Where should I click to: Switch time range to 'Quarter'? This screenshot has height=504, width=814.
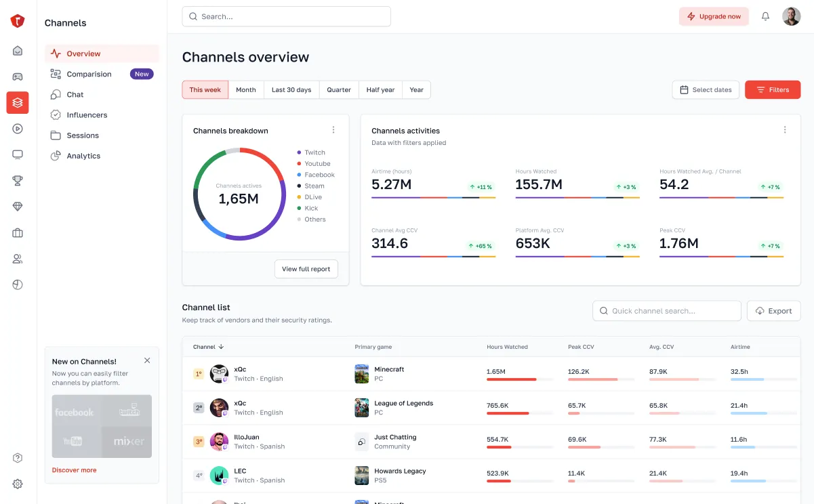tap(339, 90)
